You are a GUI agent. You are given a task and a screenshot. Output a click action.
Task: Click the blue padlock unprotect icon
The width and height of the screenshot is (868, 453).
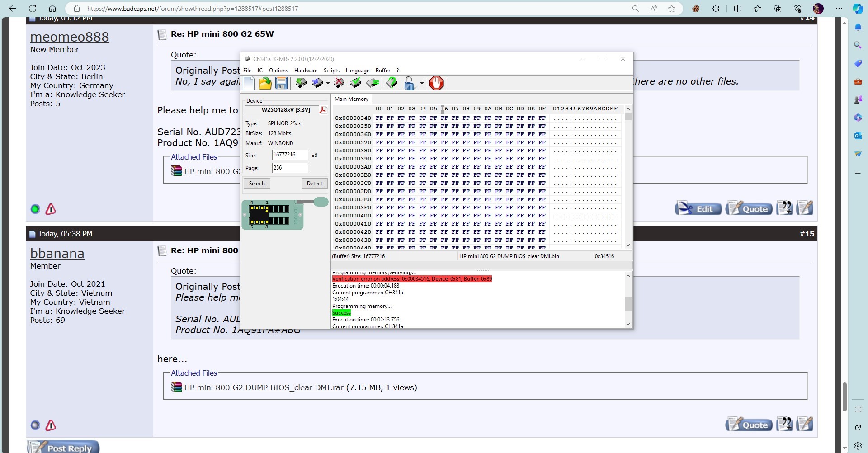click(409, 83)
